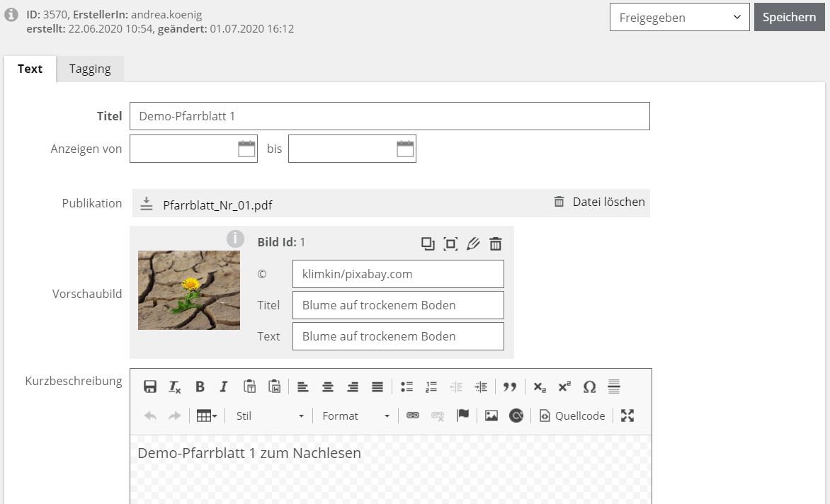Apply subscript formatting
830x504 pixels.
(540, 386)
